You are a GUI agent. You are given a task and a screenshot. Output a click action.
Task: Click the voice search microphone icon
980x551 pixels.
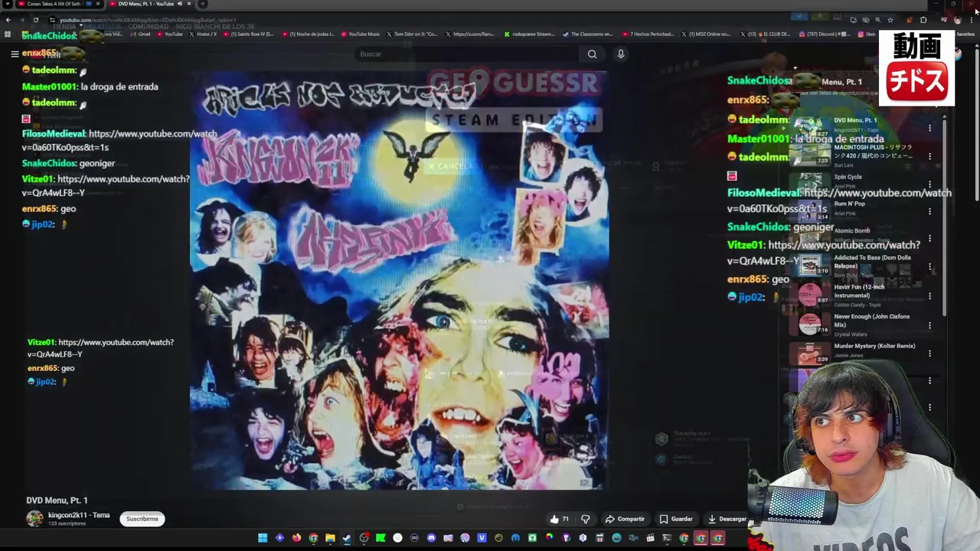(x=621, y=54)
